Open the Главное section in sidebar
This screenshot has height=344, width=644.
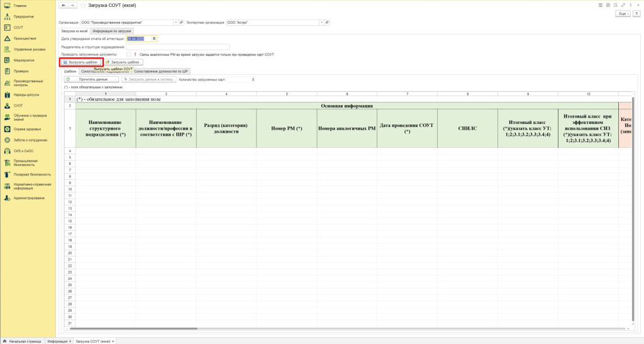pos(19,6)
